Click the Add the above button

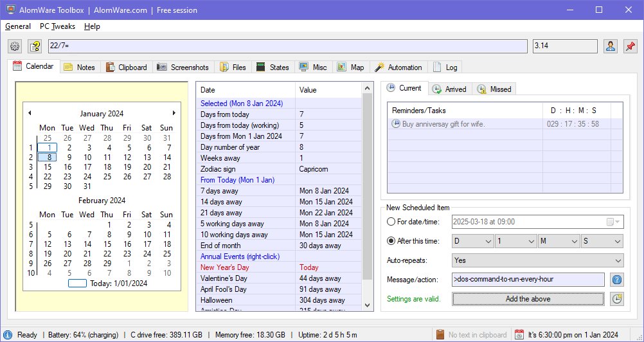pos(528,299)
